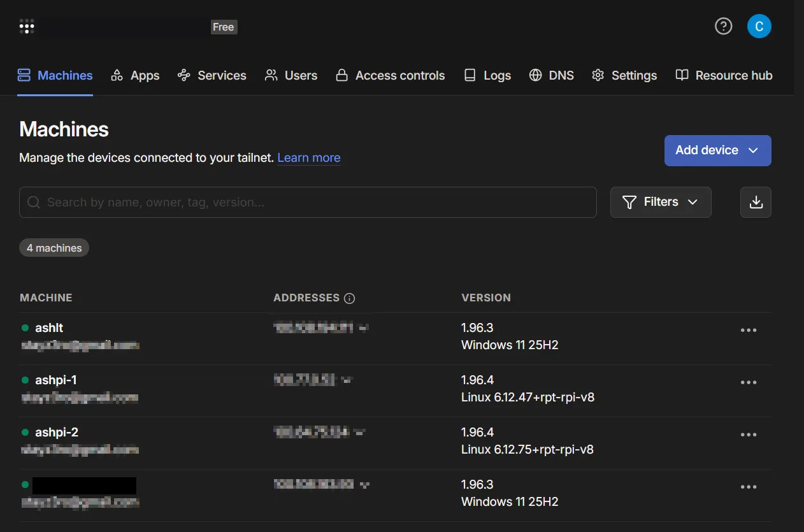Image resolution: width=804 pixels, height=532 pixels.
Task: Click the filter funnel icon
Action: (x=629, y=202)
